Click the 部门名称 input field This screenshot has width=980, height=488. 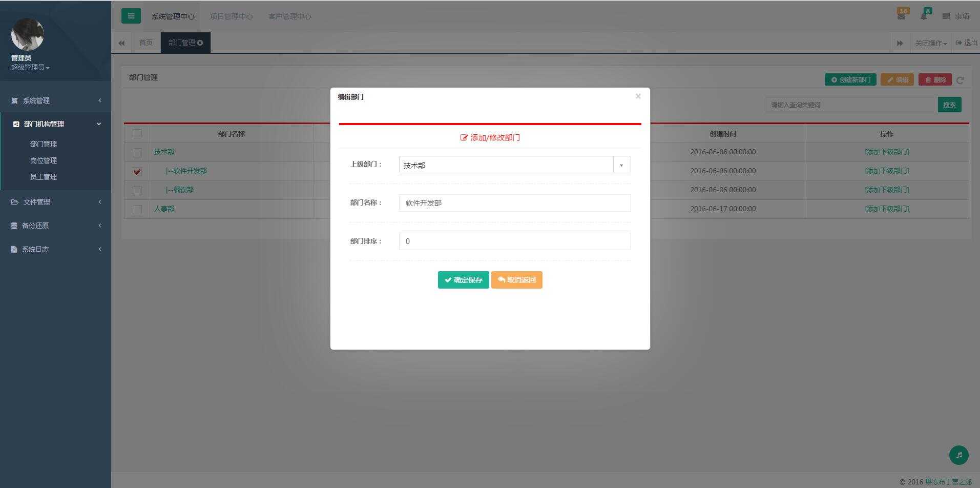point(515,203)
